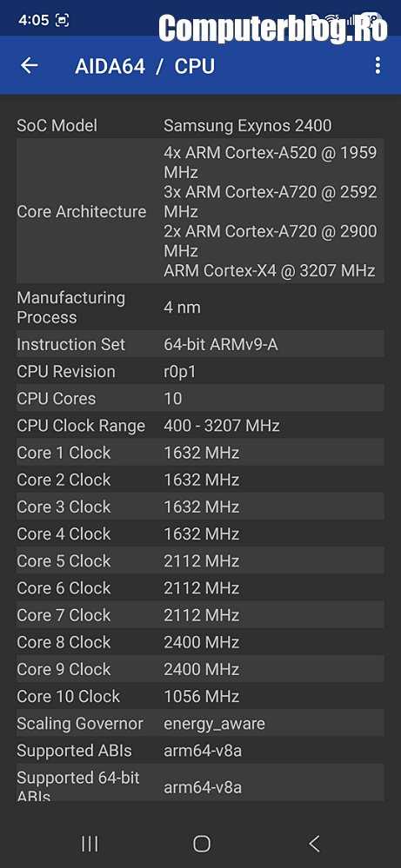
Task: Tap the Supported ABIs entry
Action: coord(200,751)
